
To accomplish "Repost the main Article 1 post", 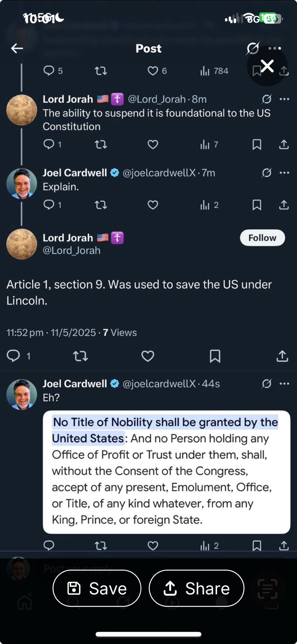I will pos(80,356).
